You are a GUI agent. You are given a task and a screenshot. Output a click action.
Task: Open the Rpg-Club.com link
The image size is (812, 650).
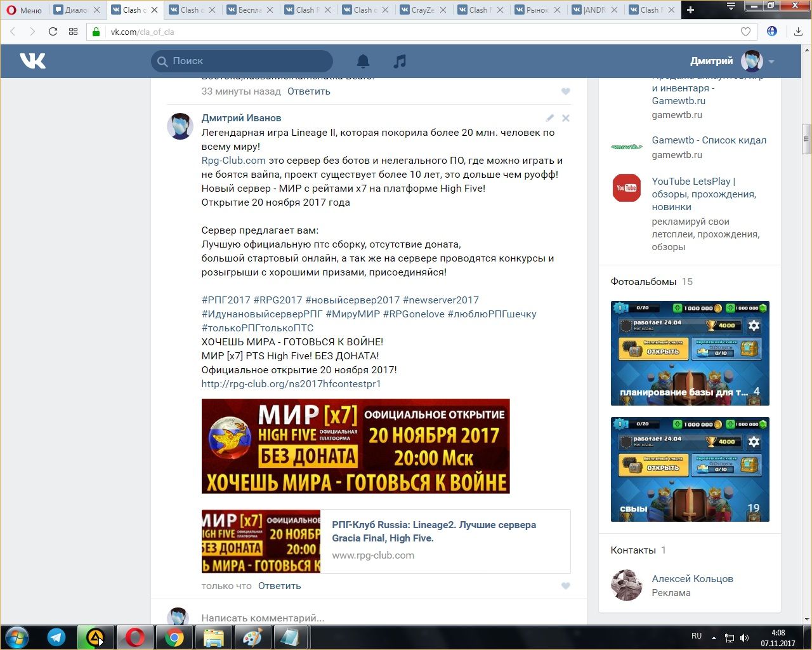[x=233, y=161]
